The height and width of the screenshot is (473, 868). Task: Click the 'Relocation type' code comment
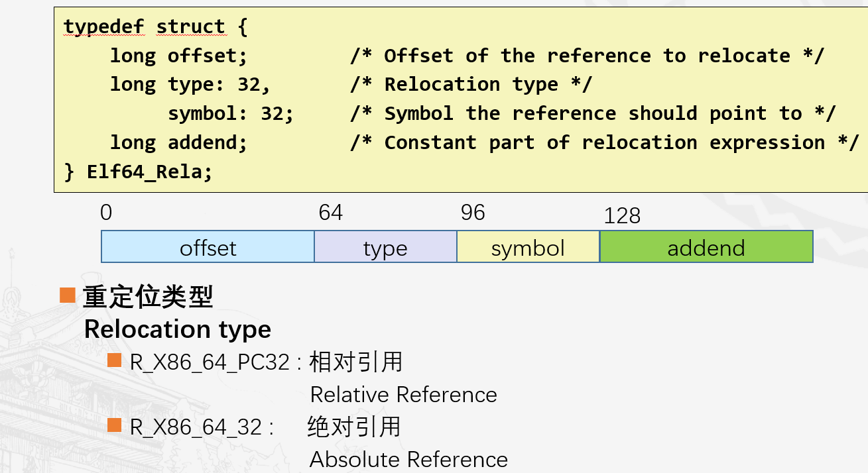point(471,85)
